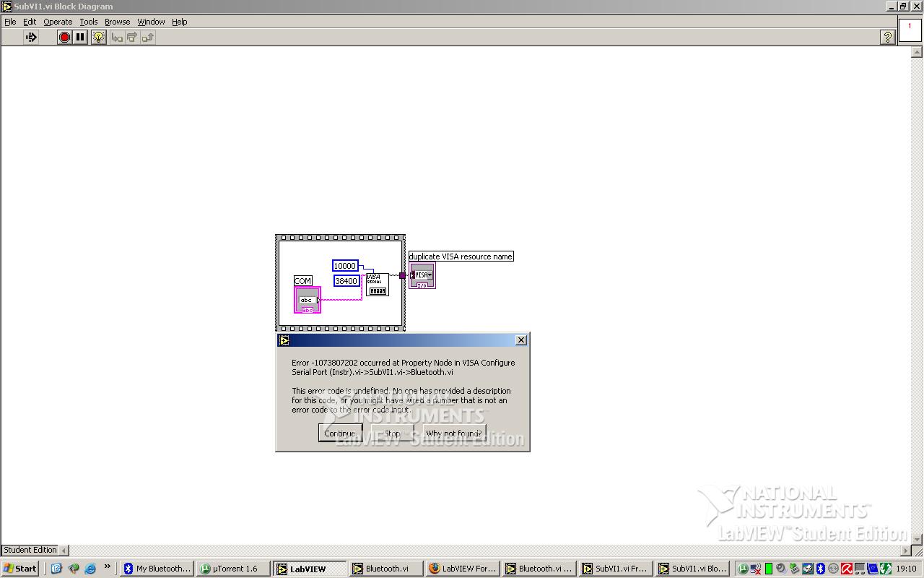Select the VISA Configure Serial Port node
Image resolution: width=924 pixels, height=578 pixels.
[378, 285]
